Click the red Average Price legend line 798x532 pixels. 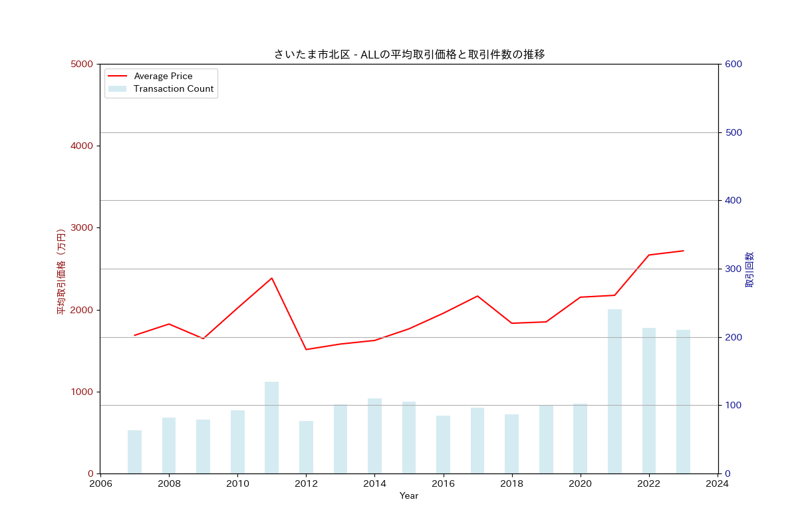pyautogui.click(x=117, y=76)
